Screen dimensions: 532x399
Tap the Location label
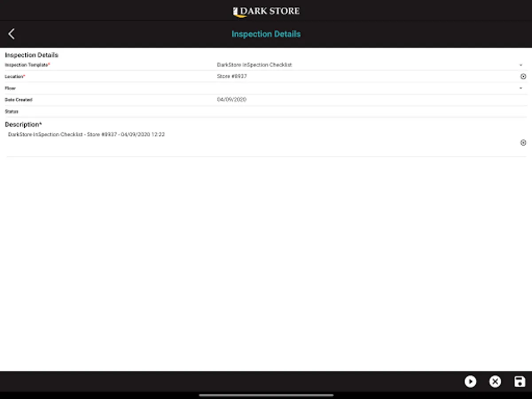[15, 76]
